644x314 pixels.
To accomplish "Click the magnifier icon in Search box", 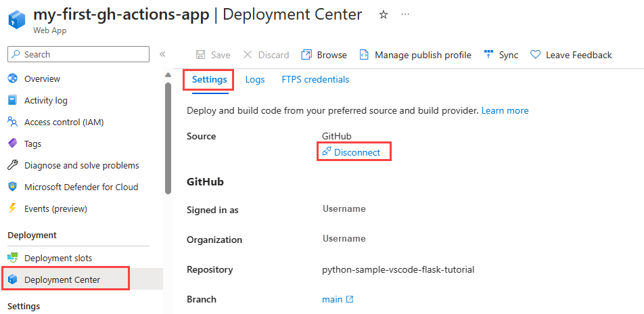I will 16,54.
